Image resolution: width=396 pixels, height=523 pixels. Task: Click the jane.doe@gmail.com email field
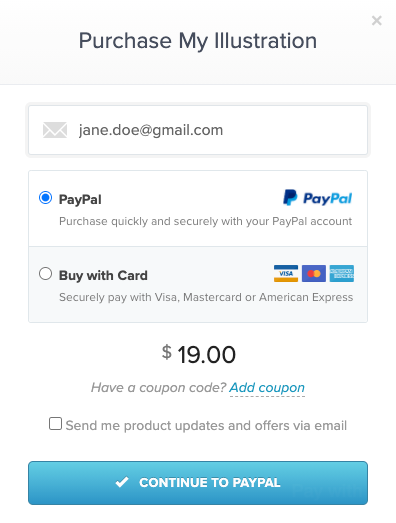198,130
